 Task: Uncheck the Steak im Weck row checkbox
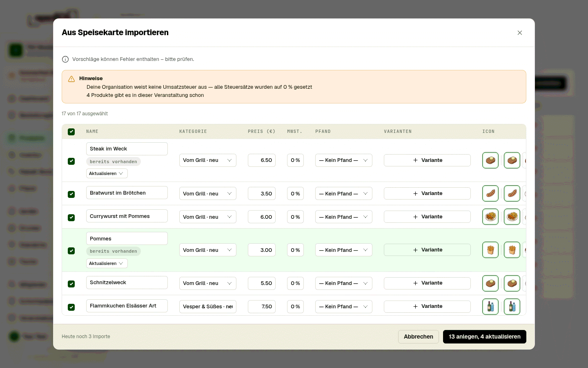pos(71,161)
